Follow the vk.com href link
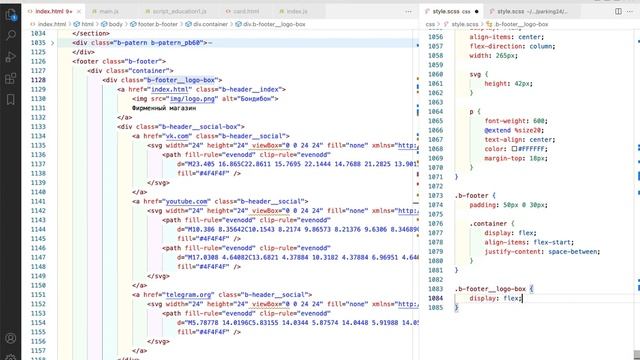This screenshot has height=360, width=640. tap(177, 136)
